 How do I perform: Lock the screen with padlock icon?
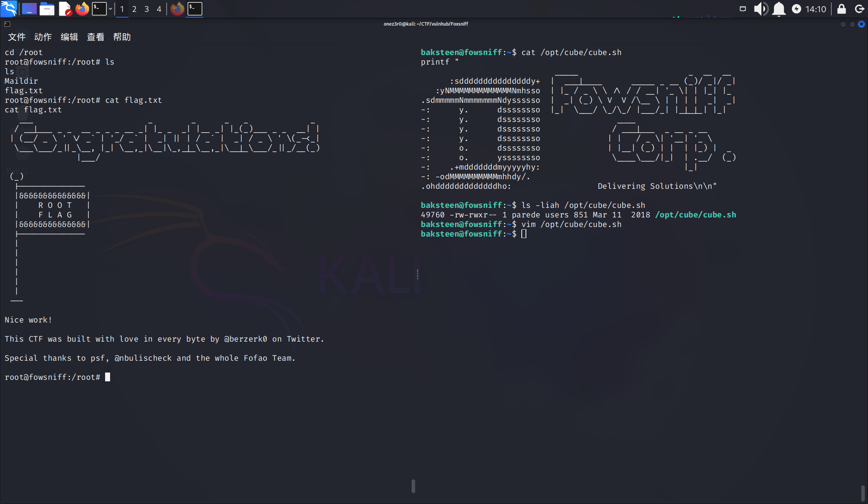pyautogui.click(x=841, y=9)
